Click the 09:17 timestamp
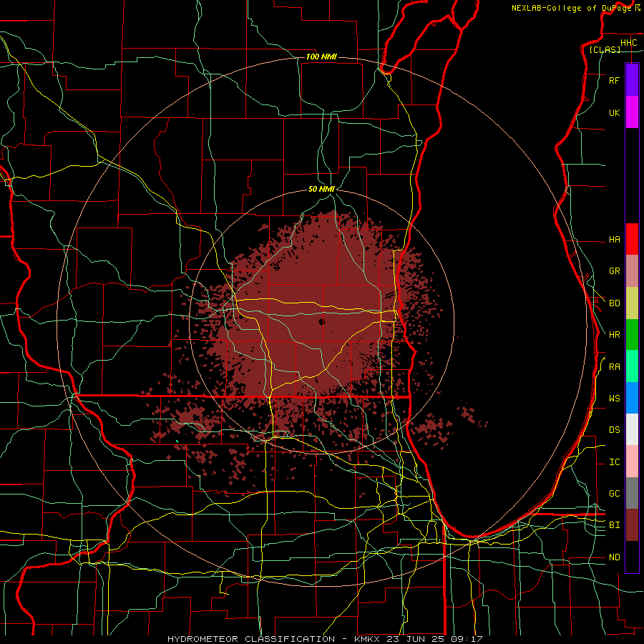Image resolution: width=644 pixels, height=644 pixels. click(x=466, y=639)
